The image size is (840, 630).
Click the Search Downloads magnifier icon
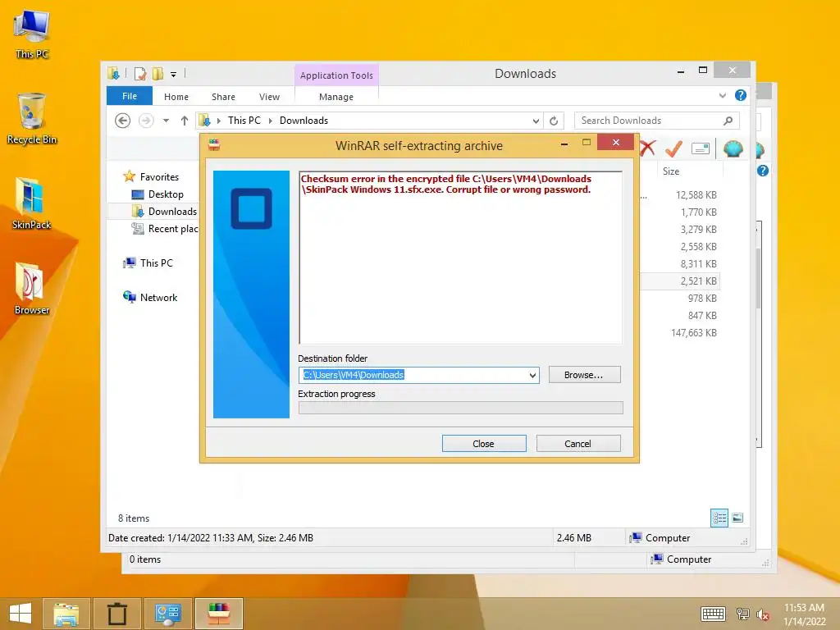(x=728, y=121)
